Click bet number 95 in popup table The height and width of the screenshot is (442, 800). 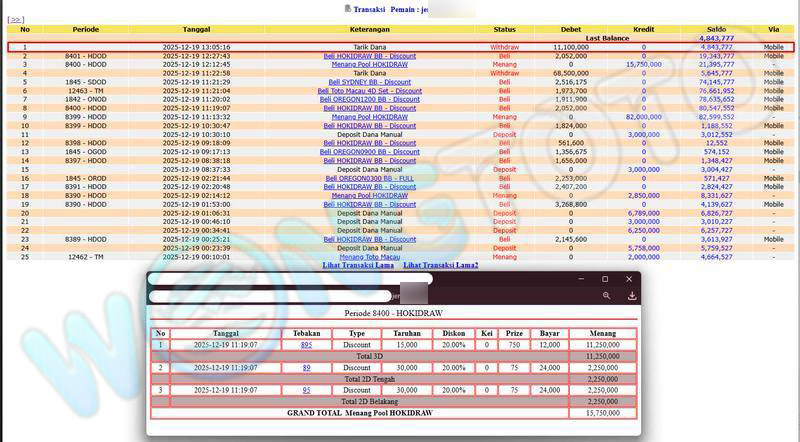pos(306,390)
